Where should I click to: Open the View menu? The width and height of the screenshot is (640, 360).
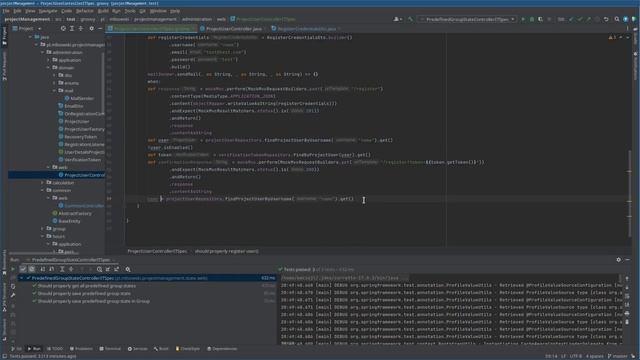click(x=30, y=11)
